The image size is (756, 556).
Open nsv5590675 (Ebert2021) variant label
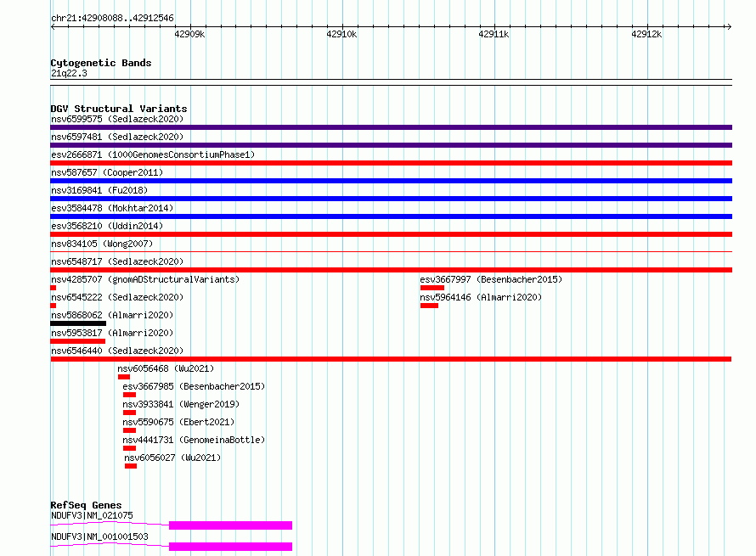pyautogui.click(x=178, y=422)
